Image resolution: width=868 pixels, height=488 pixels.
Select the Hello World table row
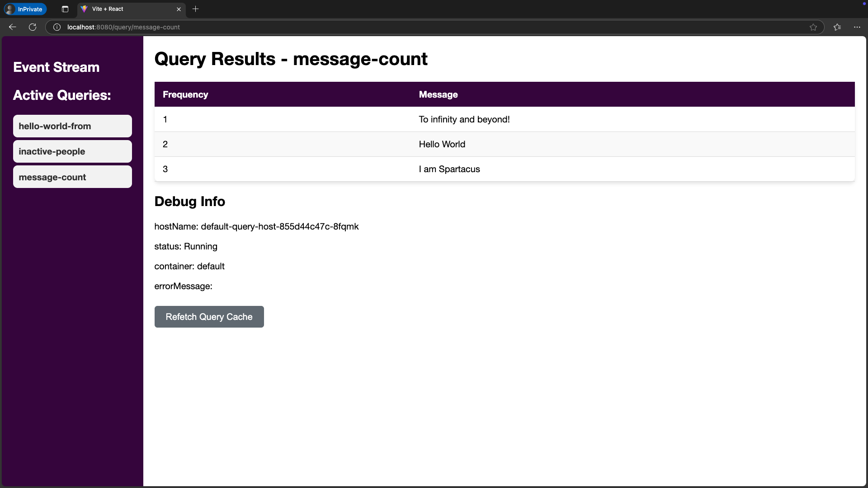point(442,144)
